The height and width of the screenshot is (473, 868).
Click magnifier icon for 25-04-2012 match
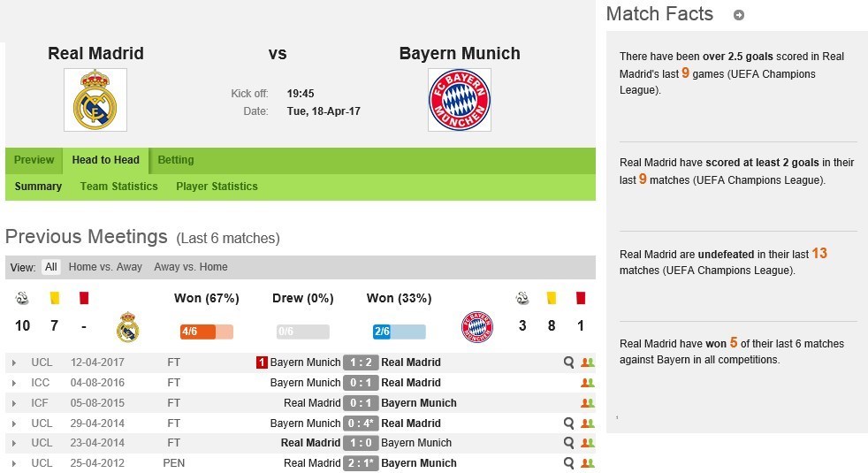tap(569, 463)
